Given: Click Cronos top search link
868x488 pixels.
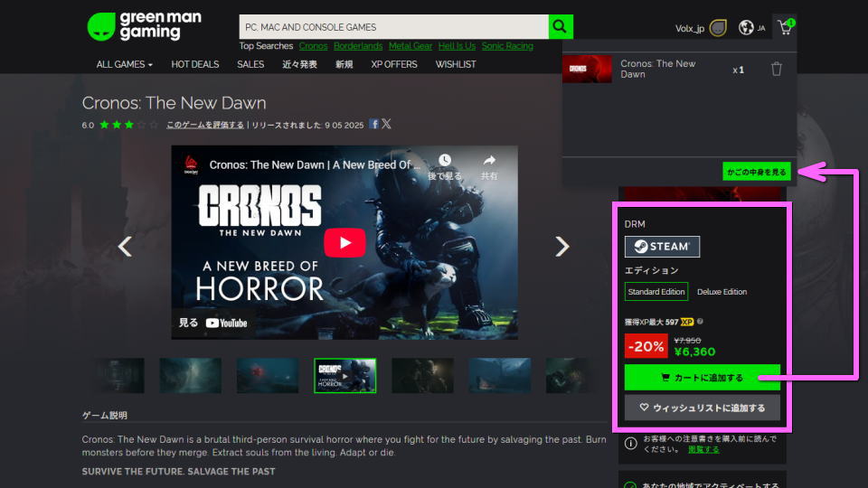Looking at the screenshot, I should 314,46.
